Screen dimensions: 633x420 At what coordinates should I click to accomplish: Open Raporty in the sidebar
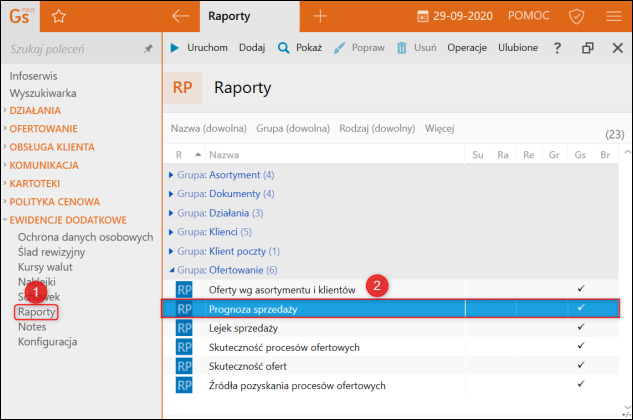[36, 312]
